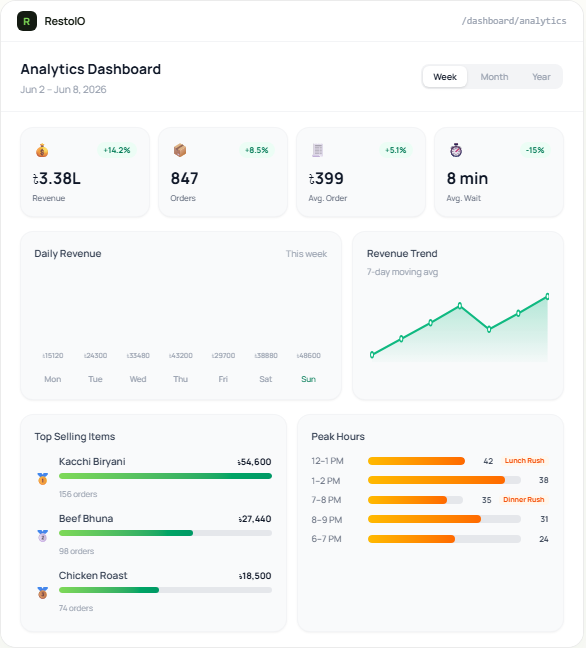Click the 24 count in the 6–7 PM row
This screenshot has height=648, width=586.
point(544,539)
